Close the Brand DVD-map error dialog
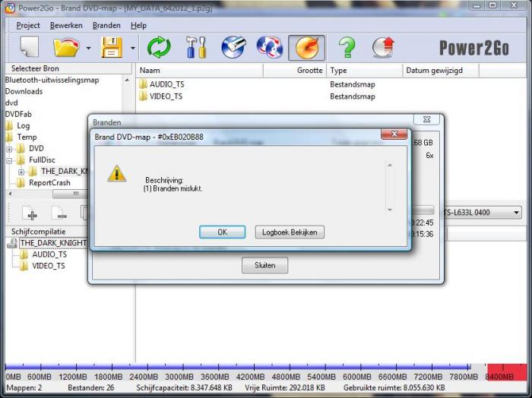Image resolution: width=532 pixels, height=398 pixels. coord(394,134)
